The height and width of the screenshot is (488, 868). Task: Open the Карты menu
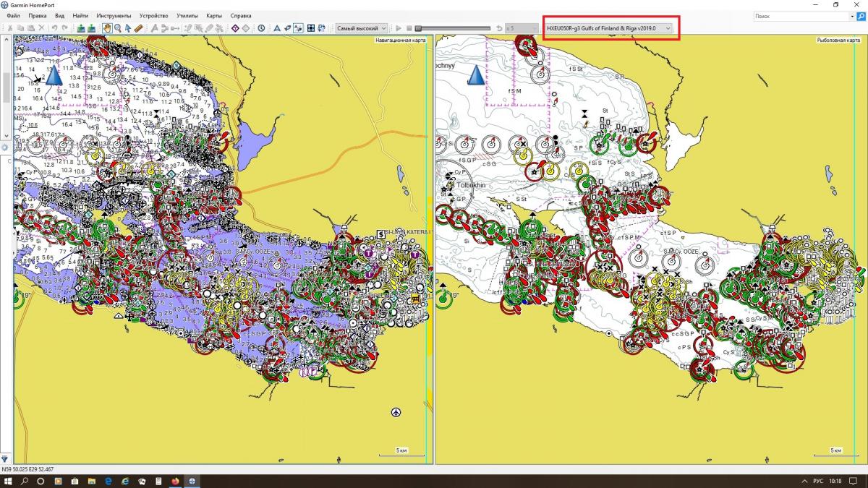point(214,15)
